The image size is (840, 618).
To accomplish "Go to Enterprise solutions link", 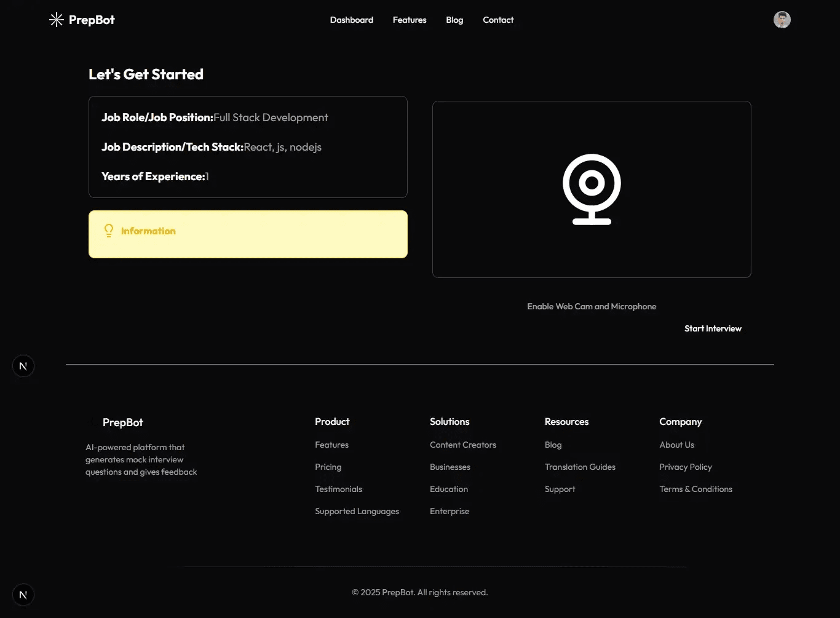I will 449,512.
